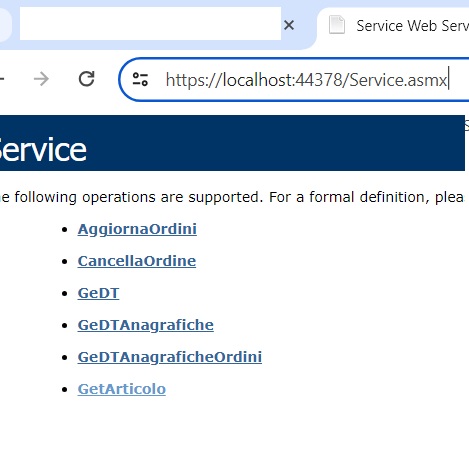The height and width of the screenshot is (452, 469).
Task: Go back with the partially visible arrow
Action: [2, 79]
